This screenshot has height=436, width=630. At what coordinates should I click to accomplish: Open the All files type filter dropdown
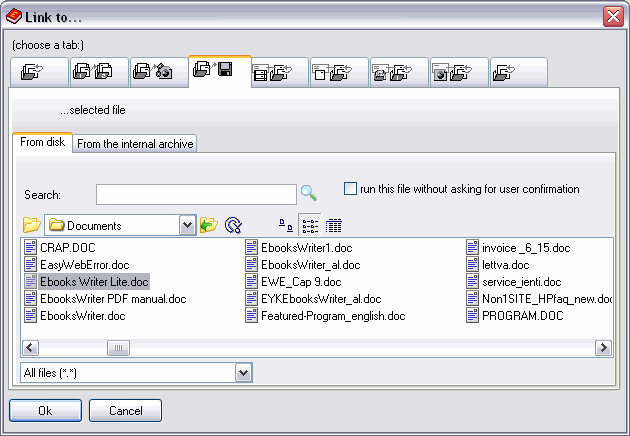point(243,372)
